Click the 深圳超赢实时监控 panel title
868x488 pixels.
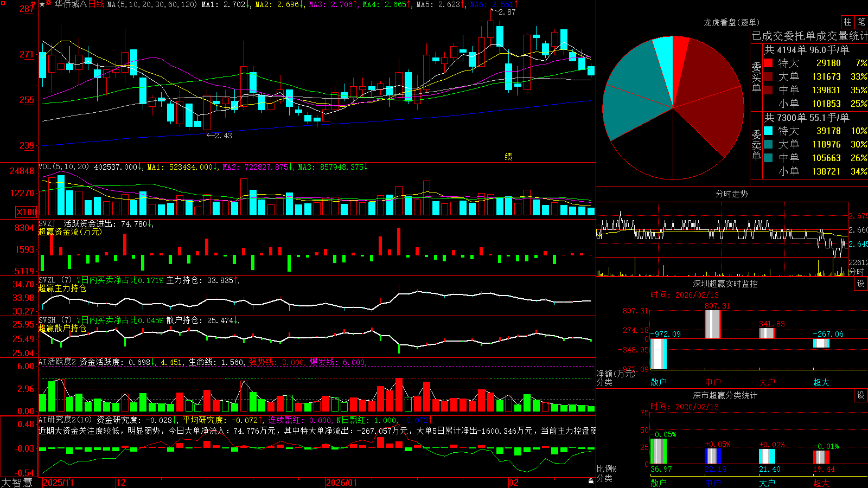point(725,284)
